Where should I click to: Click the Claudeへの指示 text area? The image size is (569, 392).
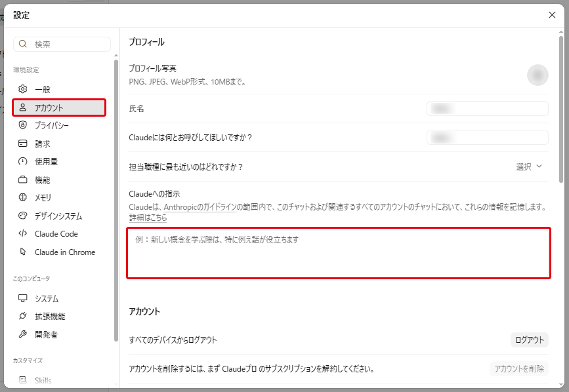pos(339,253)
